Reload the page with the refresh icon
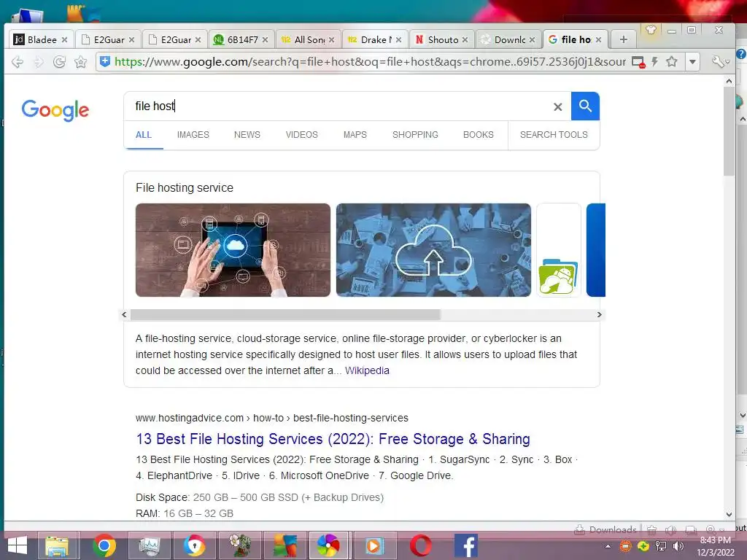The image size is (747, 560). tap(60, 62)
